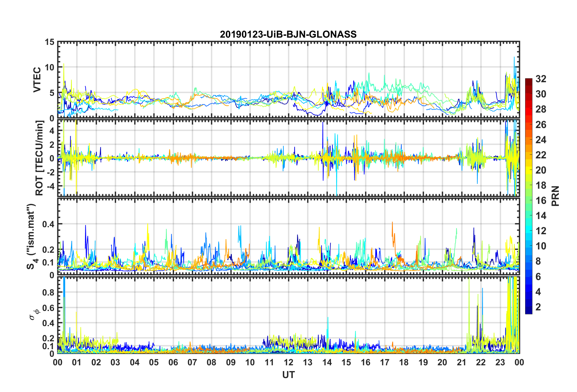Click x-axis tick label 21

coord(461,362)
